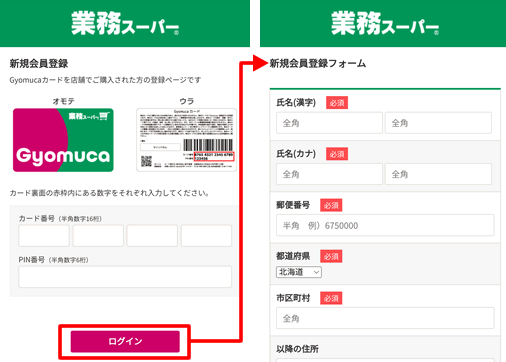Click the オモテ label above card
The width and height of the screenshot is (506, 362).
point(63,101)
